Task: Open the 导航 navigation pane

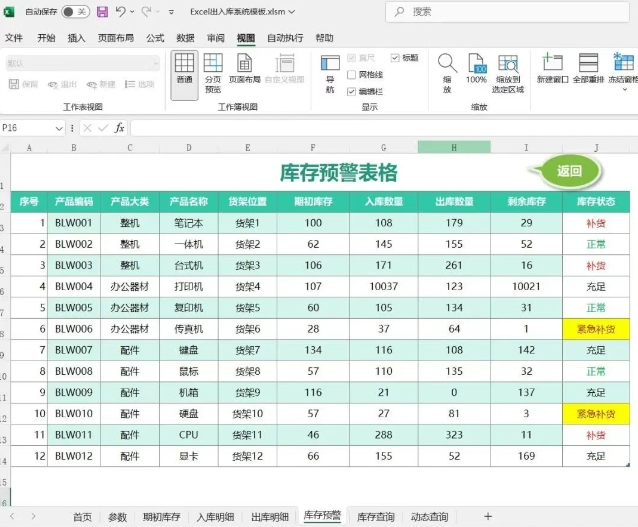Action: pyautogui.click(x=330, y=74)
